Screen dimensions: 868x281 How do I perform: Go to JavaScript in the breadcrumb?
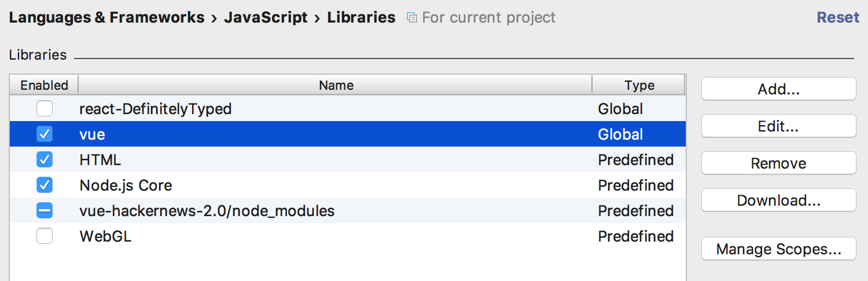coord(266,17)
